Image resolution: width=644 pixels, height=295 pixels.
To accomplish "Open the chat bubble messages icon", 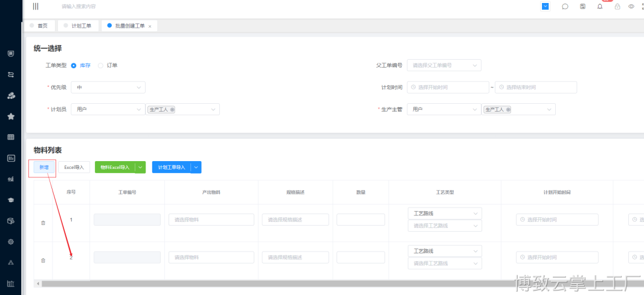I will [x=565, y=7].
